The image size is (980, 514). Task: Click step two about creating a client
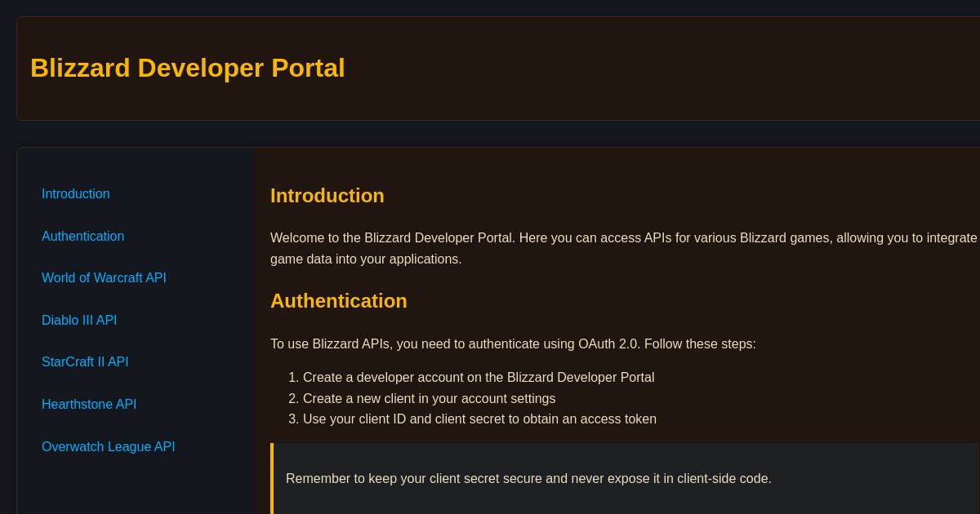(429, 399)
